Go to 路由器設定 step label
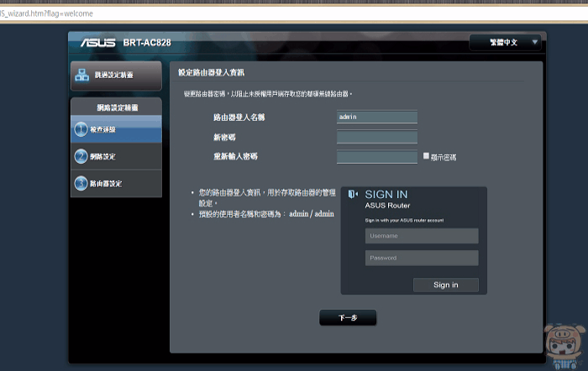 (106, 184)
